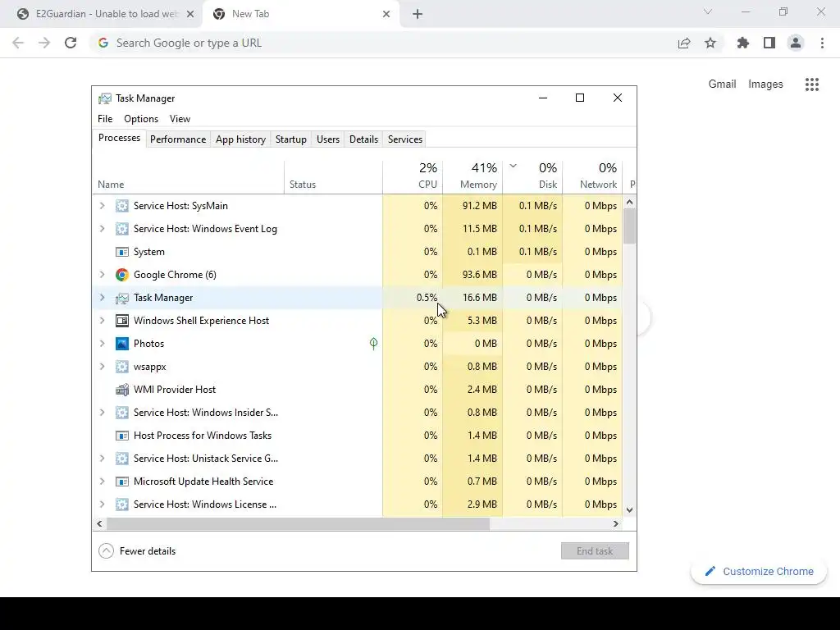Open Chrome three-dot menu
The height and width of the screenshot is (630, 840).
pyautogui.click(x=822, y=43)
